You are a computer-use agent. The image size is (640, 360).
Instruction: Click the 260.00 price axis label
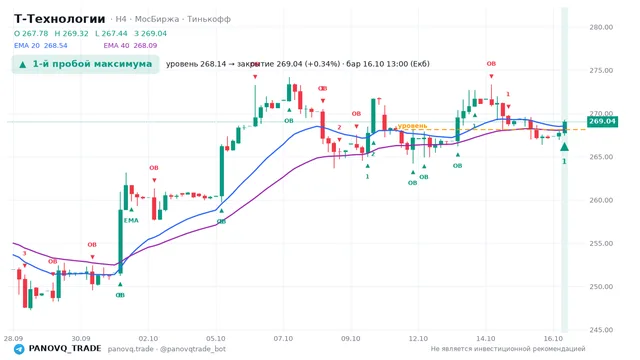pos(601,200)
